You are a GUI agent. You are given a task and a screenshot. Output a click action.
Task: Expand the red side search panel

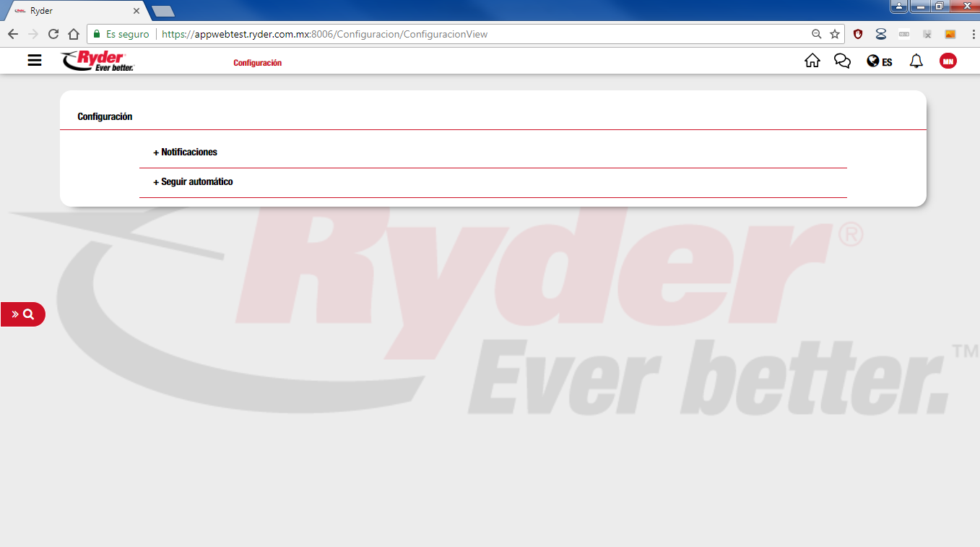tap(22, 314)
